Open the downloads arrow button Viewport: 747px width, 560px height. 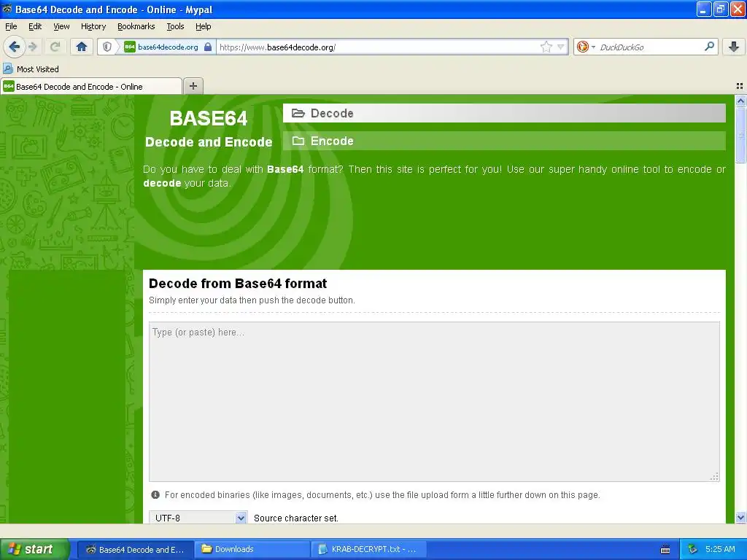(734, 47)
